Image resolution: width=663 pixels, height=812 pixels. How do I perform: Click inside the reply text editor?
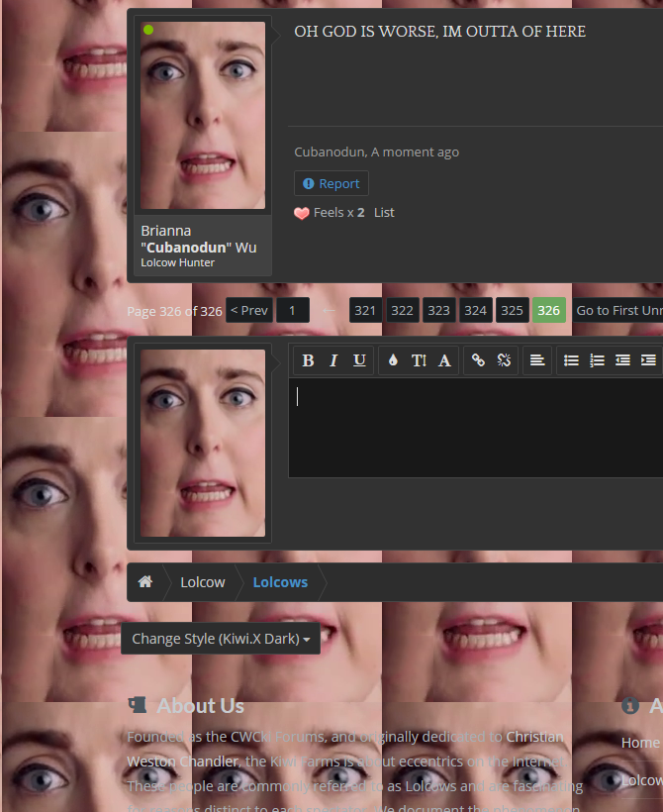[x=476, y=428]
